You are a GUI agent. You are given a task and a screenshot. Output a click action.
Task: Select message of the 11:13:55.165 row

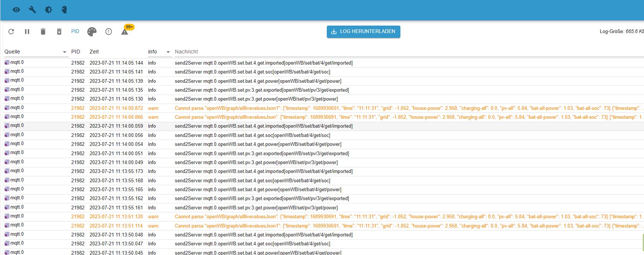point(258,190)
